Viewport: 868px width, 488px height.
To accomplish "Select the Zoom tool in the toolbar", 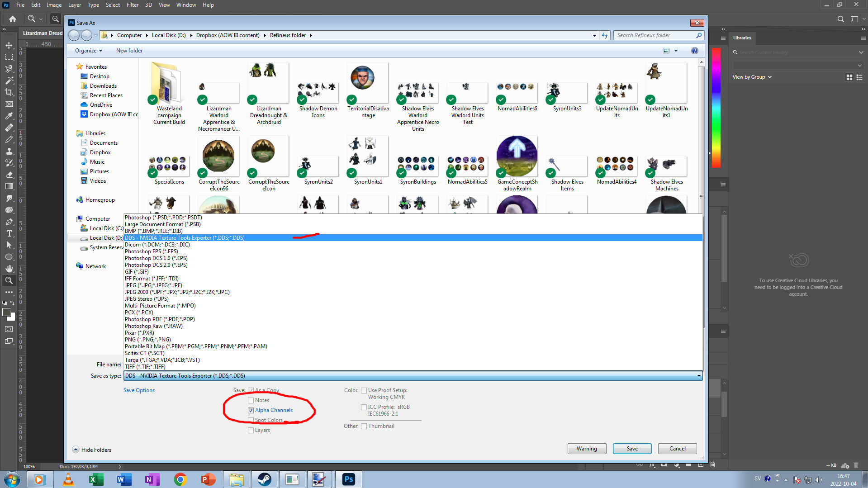I will [9, 280].
